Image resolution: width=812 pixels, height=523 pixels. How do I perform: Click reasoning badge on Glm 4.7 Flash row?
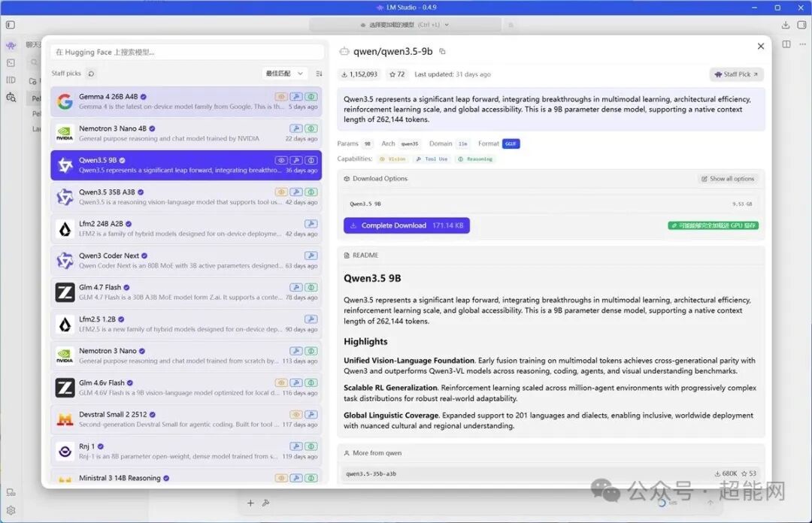[x=311, y=287]
